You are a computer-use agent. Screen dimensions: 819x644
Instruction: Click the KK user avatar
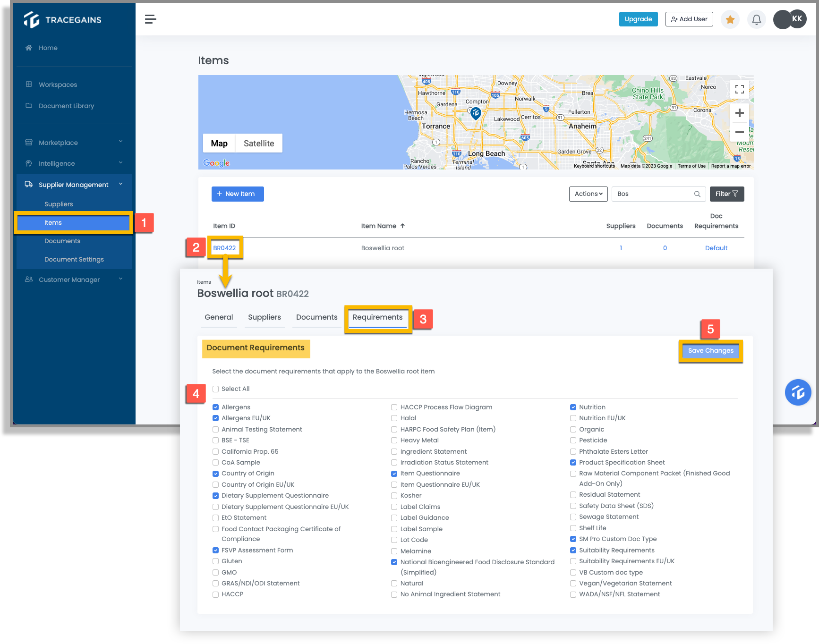tap(797, 19)
